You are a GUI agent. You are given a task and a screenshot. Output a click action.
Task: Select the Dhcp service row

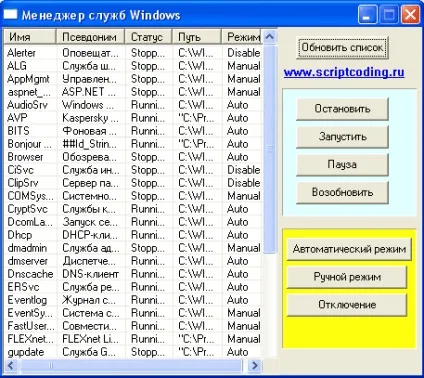tap(133, 235)
